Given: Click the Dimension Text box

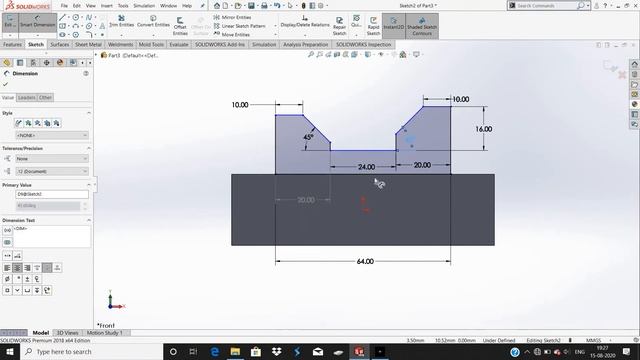Looking at the screenshot, I should 52,236.
